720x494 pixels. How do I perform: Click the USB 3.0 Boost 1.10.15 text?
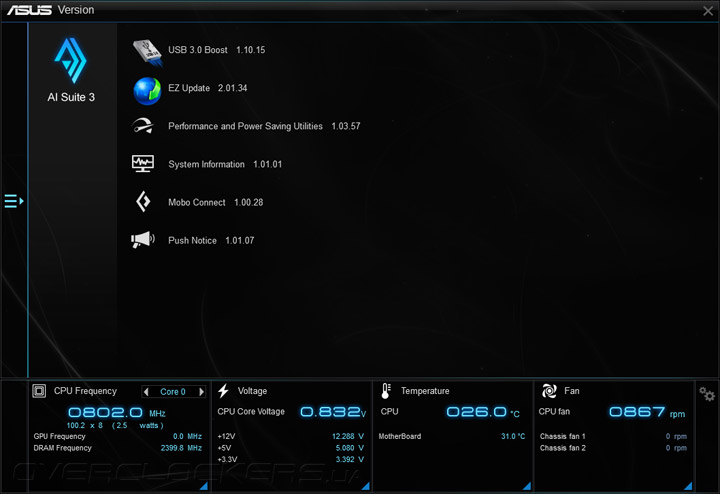pos(217,50)
